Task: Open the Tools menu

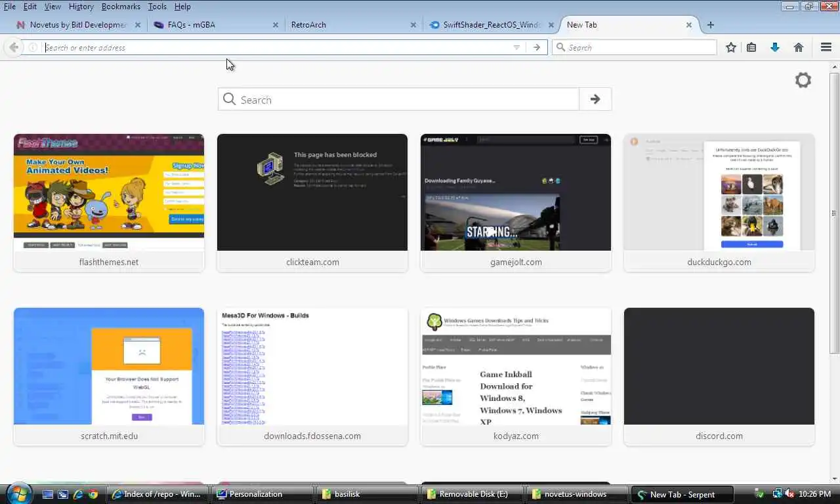Action: click(x=157, y=7)
